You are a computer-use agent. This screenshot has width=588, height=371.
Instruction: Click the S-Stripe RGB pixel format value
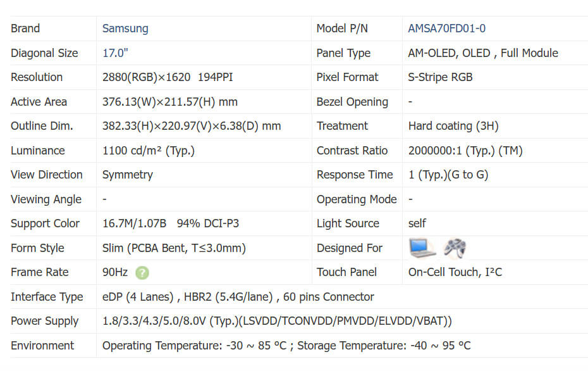pos(440,77)
